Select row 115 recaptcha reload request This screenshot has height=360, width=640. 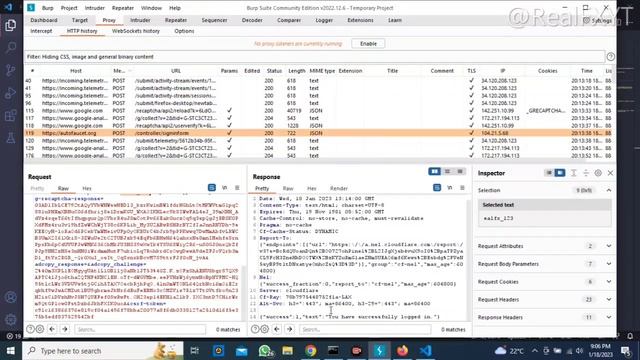[318, 111]
